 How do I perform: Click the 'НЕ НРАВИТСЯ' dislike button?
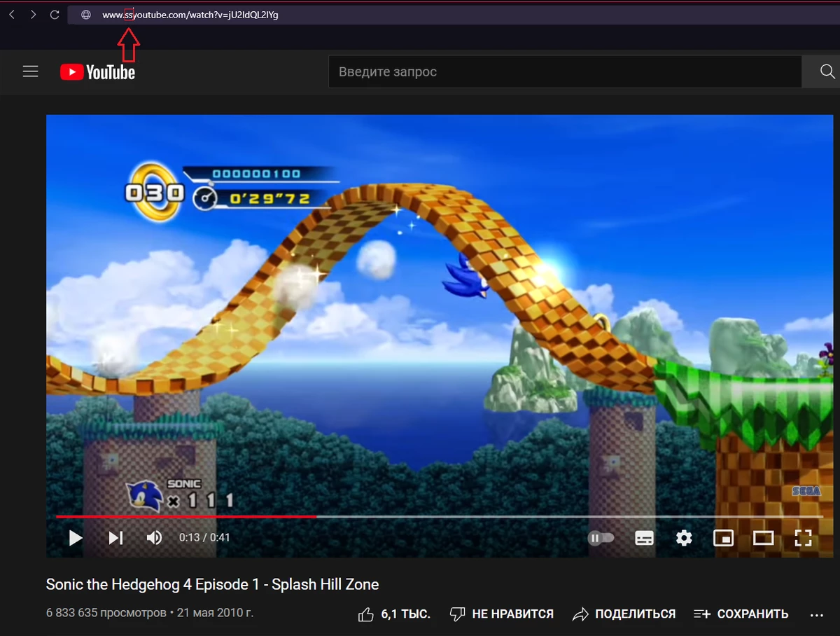(x=501, y=614)
